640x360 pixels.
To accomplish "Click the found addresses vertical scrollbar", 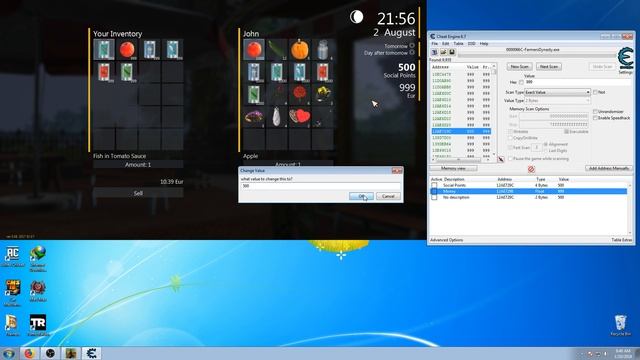I will click(494, 109).
